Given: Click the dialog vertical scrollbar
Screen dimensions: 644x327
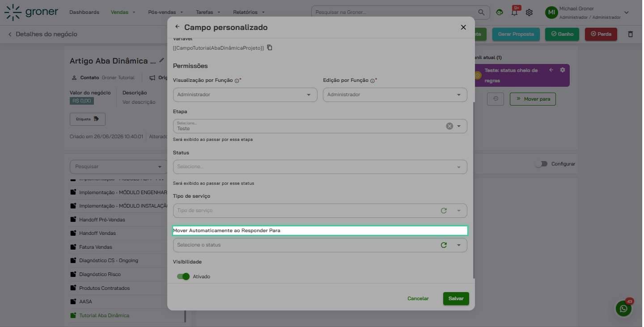Looking at the screenshot, I should coord(474,190).
